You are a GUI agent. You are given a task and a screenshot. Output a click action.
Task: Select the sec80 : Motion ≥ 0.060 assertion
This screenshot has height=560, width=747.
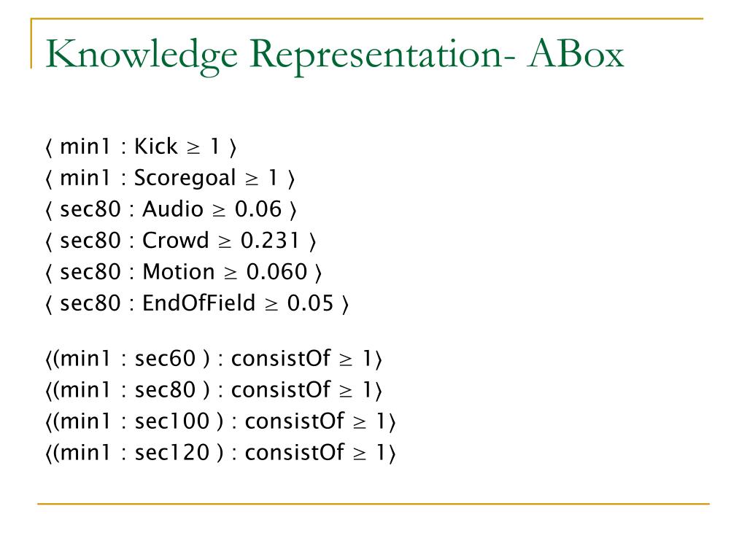(x=183, y=272)
